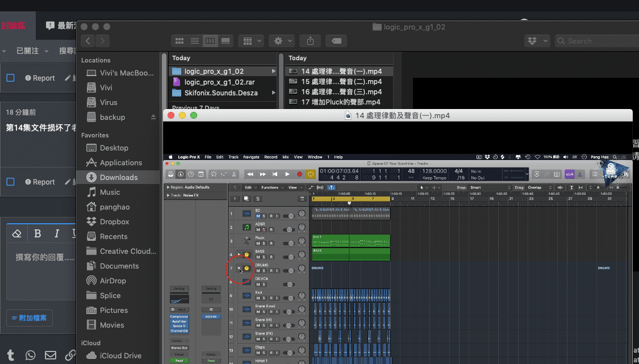This screenshot has width=639, height=364.
Task: Click the Kick track audio icon
Action: coord(247,296)
